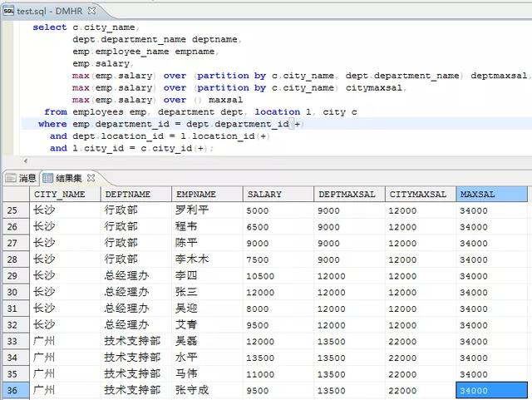Click the MAXSAL column header
This screenshot has width=532, height=400.
tap(491, 195)
